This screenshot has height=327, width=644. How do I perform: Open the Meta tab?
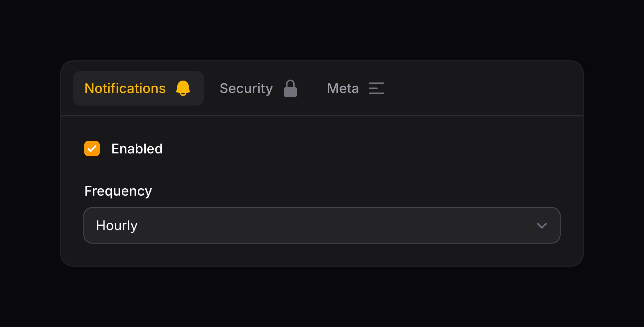[342, 88]
